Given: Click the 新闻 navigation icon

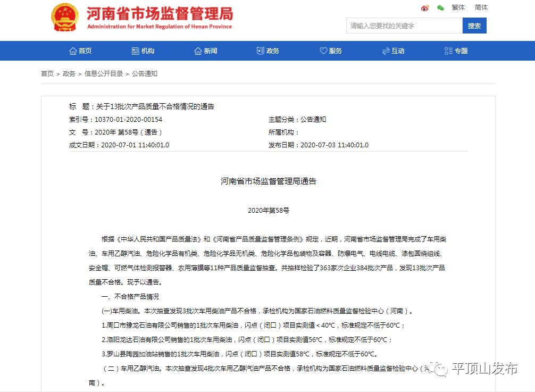Looking at the screenshot, I should pyautogui.click(x=198, y=51).
